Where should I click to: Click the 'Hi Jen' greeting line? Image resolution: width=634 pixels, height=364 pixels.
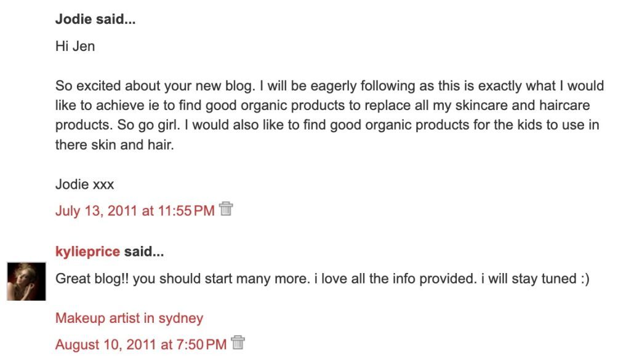(75, 46)
